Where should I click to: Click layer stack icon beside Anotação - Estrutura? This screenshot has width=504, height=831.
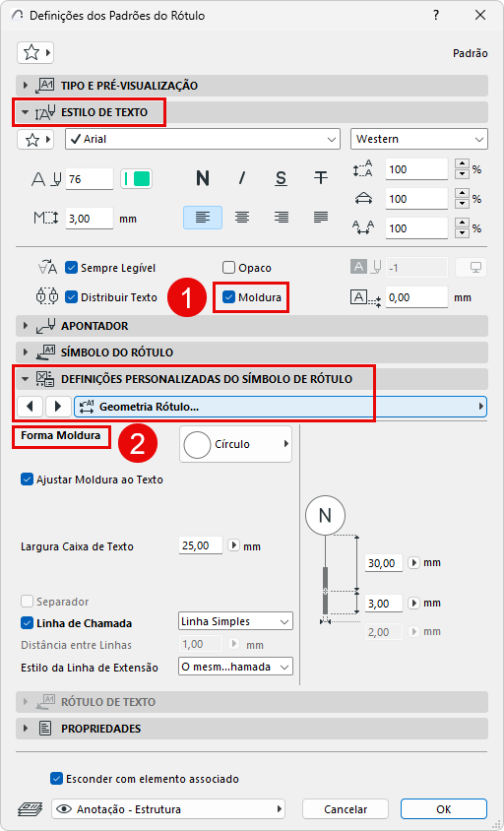(x=30, y=808)
